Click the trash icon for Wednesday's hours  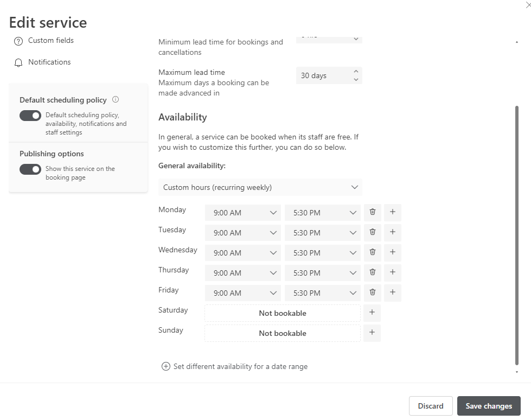[373, 252]
